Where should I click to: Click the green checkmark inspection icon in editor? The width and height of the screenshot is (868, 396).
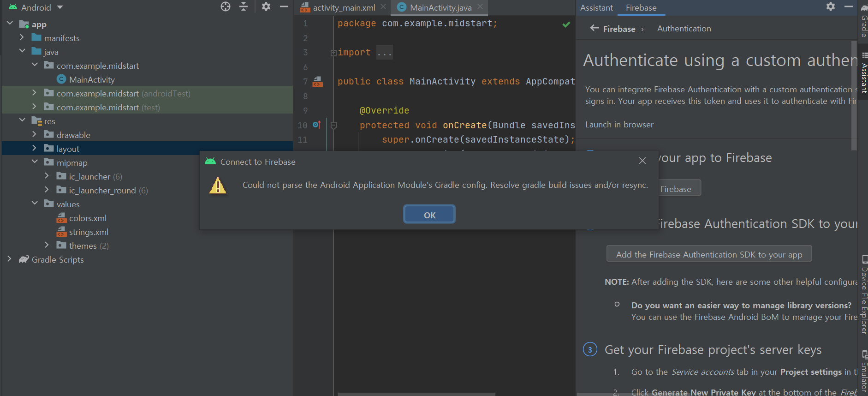tap(566, 24)
